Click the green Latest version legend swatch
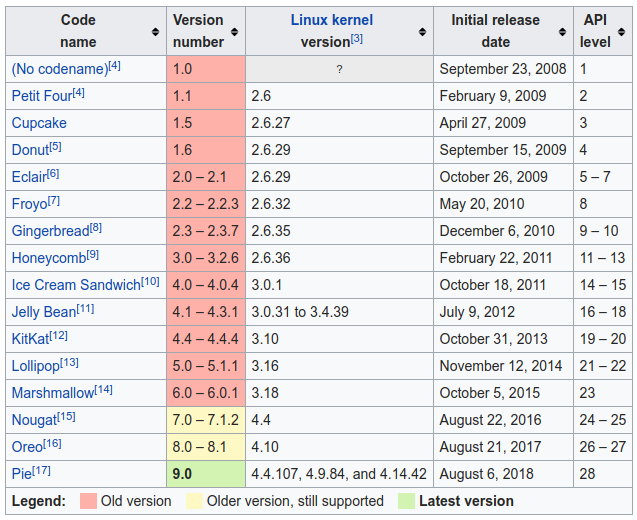The width and height of the screenshot is (637, 520). (x=407, y=501)
